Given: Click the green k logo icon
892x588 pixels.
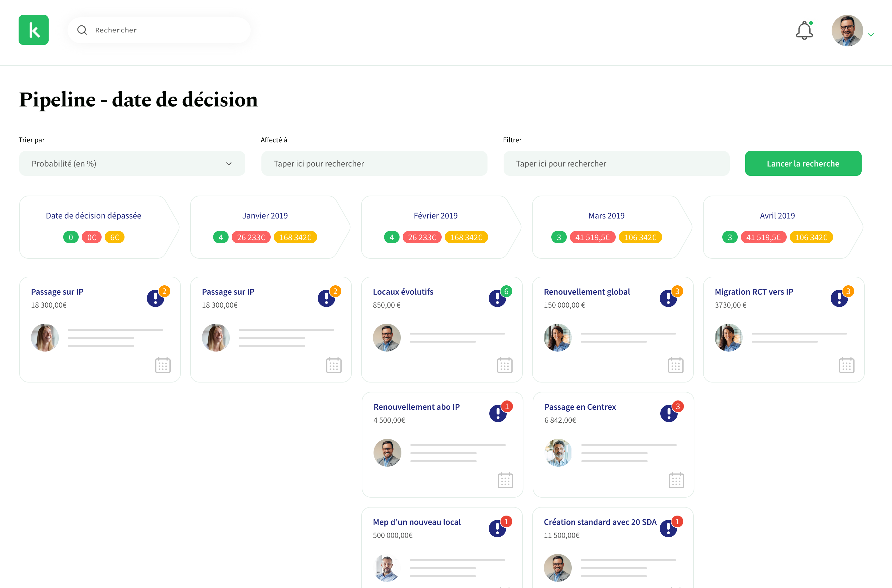Looking at the screenshot, I should (x=33, y=30).
